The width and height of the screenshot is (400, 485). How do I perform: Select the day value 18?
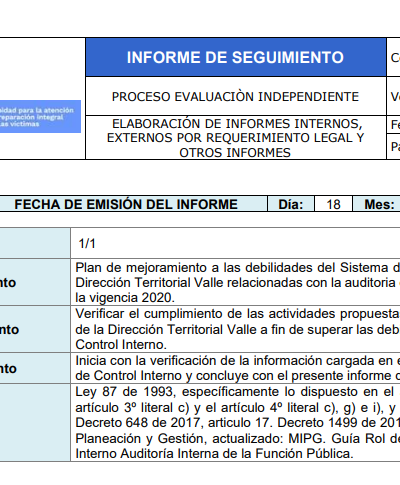pyautogui.click(x=333, y=204)
